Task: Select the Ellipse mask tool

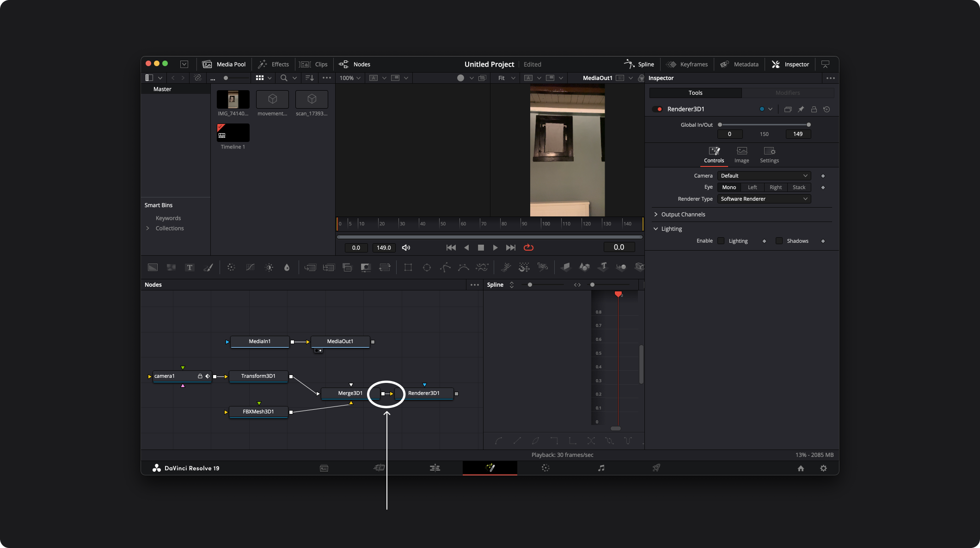Action: point(427,267)
